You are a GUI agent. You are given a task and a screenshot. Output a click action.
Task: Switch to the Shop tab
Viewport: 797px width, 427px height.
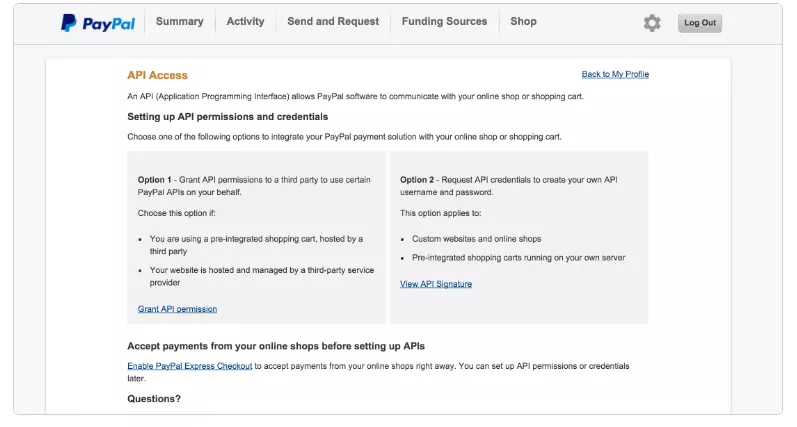coord(524,21)
